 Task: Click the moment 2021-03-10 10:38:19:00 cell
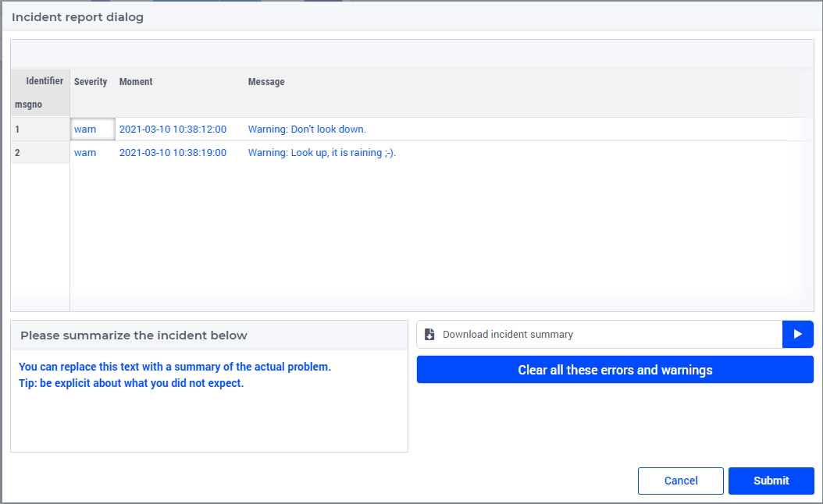173,153
